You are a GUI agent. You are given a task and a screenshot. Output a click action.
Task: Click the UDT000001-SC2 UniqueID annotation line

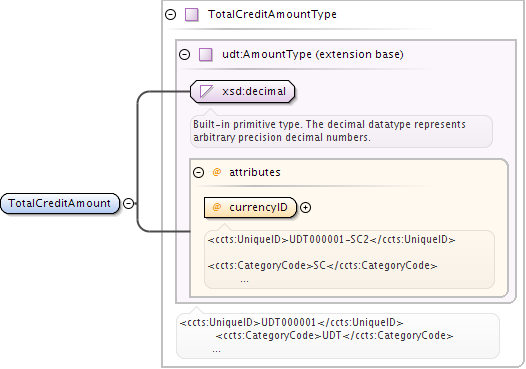331,240
